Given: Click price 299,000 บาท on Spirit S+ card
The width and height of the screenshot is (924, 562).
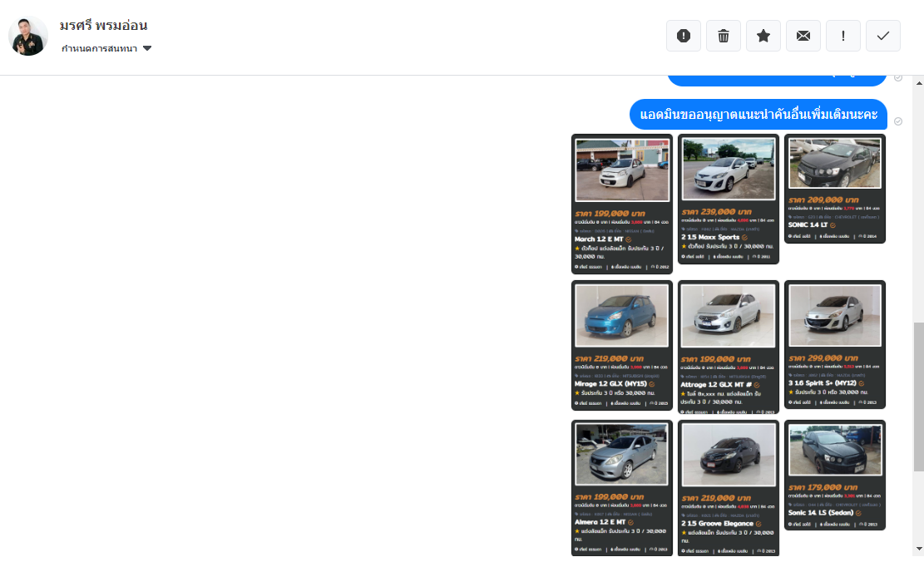Looking at the screenshot, I should point(823,357).
